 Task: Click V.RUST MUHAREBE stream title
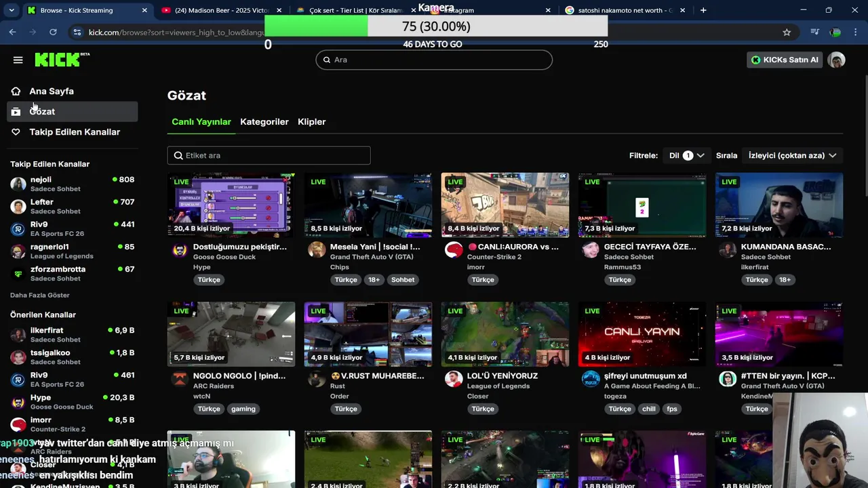377,375
